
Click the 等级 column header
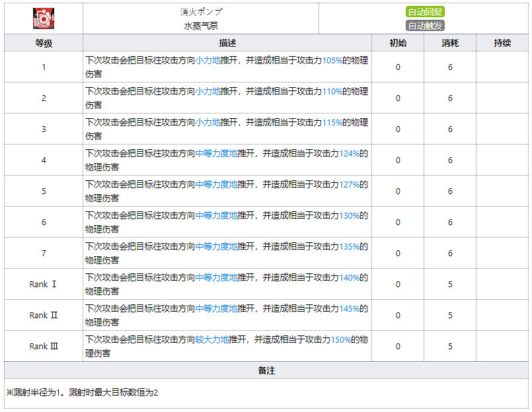[44, 44]
